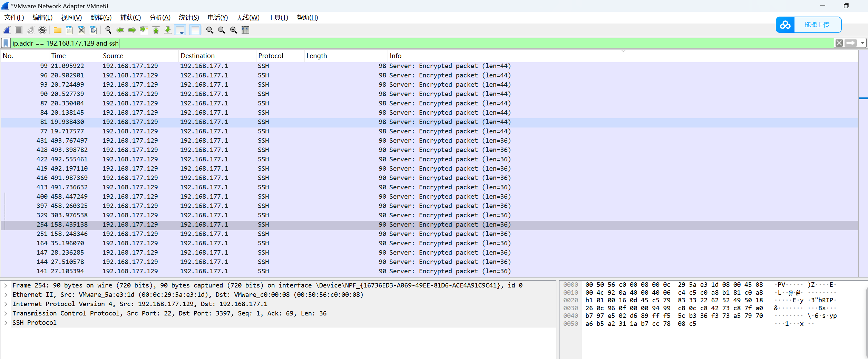Image resolution: width=868 pixels, height=359 pixels.
Task: Expand Internet Protocol Version 4 details
Action: [x=6, y=304]
